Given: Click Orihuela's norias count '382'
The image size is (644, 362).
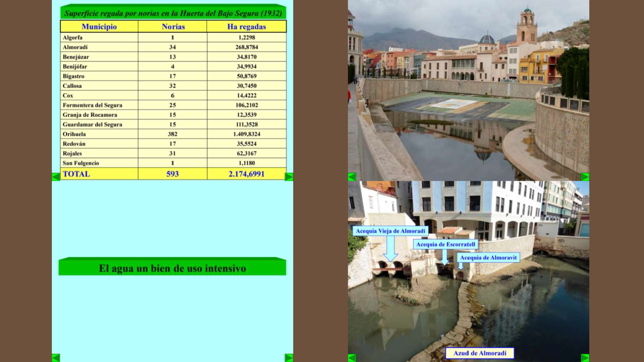Looking at the screenshot, I should tap(173, 134).
